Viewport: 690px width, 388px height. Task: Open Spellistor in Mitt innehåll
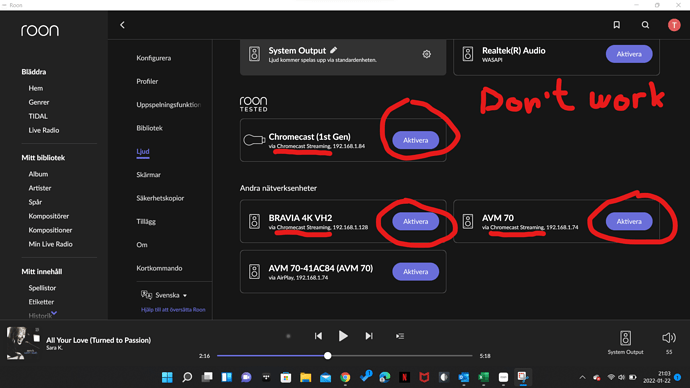42,288
